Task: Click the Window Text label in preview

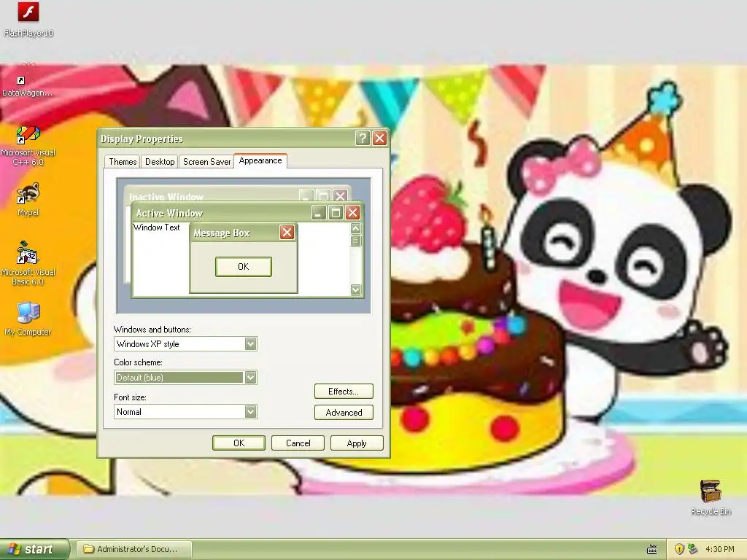Action: (x=156, y=227)
